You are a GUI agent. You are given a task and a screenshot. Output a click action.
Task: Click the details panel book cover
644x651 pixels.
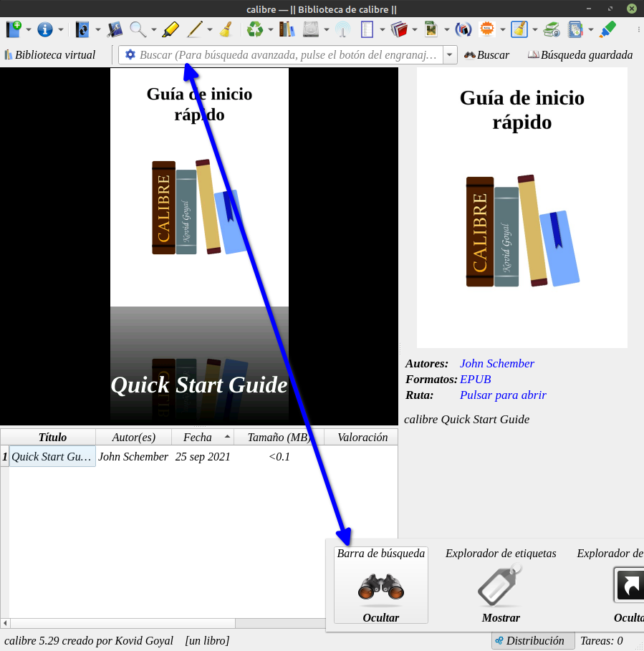point(522,208)
